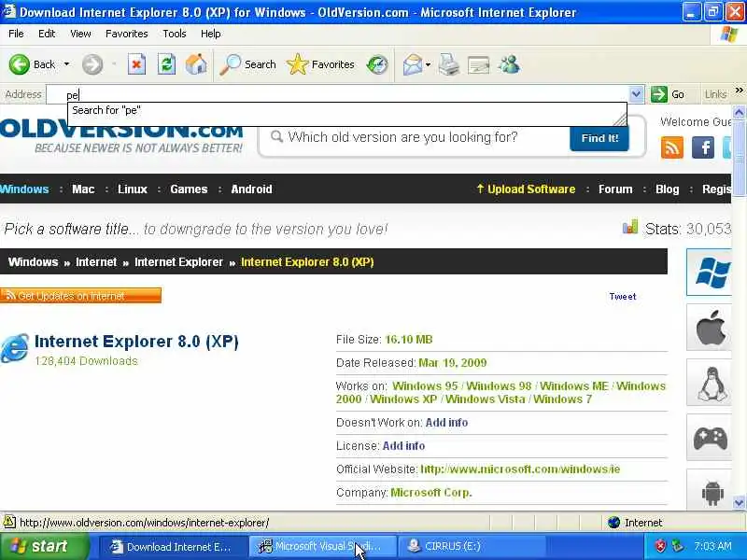Click the Internet Explorer 8 logo icon
The image size is (747, 560).
[x=15, y=348]
